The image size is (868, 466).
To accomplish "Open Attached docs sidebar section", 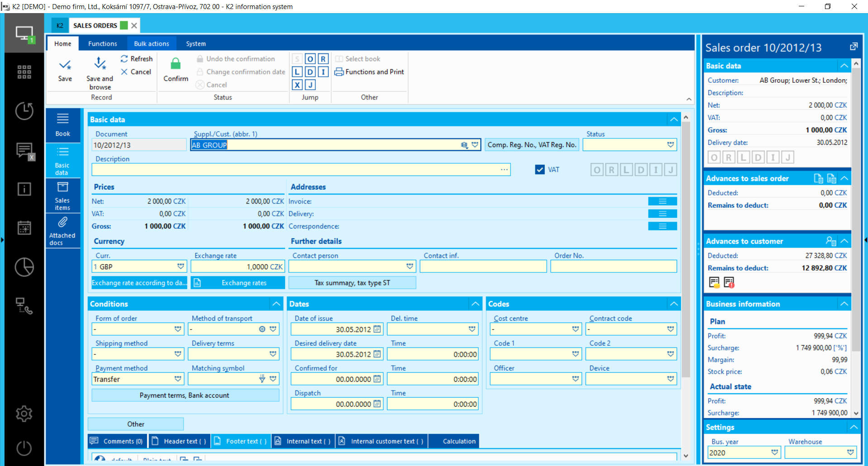I will click(63, 231).
